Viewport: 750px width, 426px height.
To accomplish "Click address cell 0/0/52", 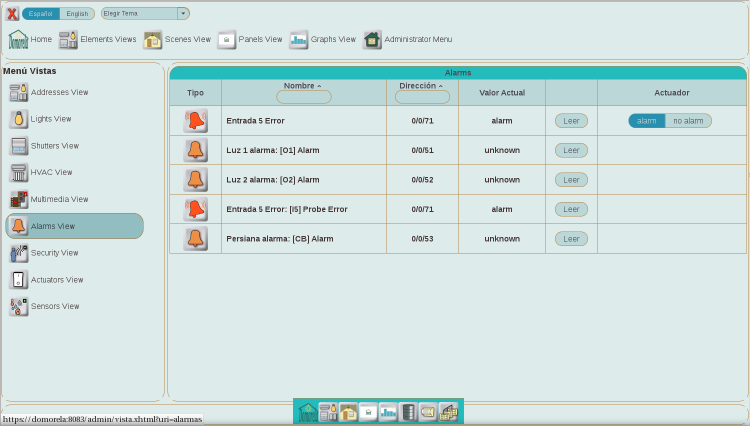I will 422,180.
